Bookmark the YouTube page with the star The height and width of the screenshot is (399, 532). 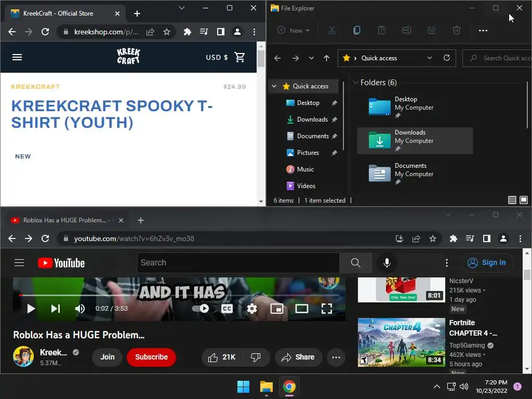(x=433, y=239)
